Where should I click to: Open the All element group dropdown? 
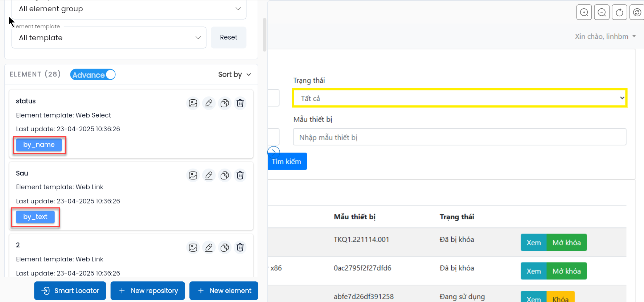pos(129,9)
